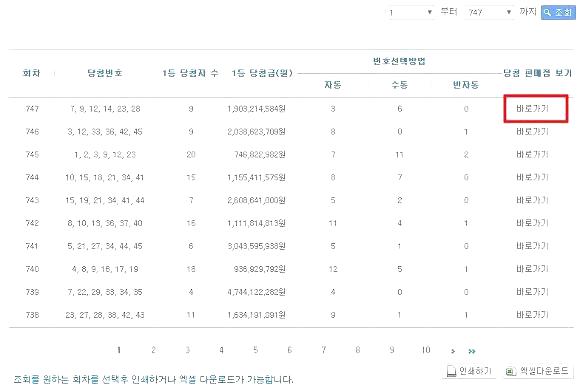Viewport: 580px width, 388px height.
Task: Click the 반자동 sub-column header
Action: coord(466,85)
